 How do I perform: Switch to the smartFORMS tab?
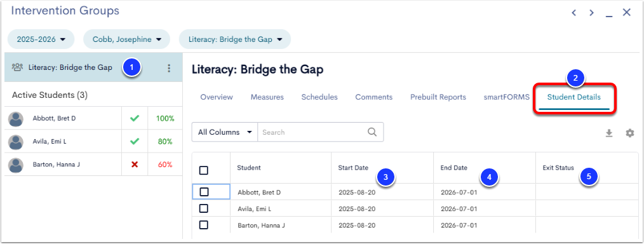click(x=507, y=97)
